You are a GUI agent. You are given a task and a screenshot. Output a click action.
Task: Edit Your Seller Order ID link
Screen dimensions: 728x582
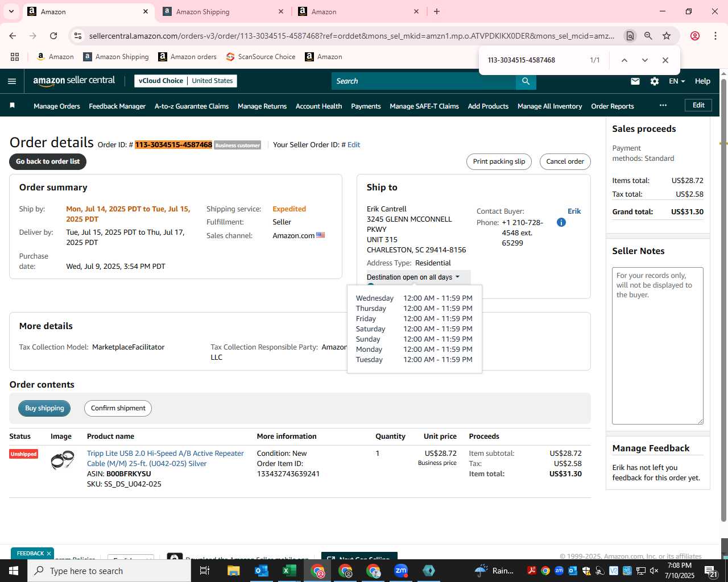(x=354, y=145)
